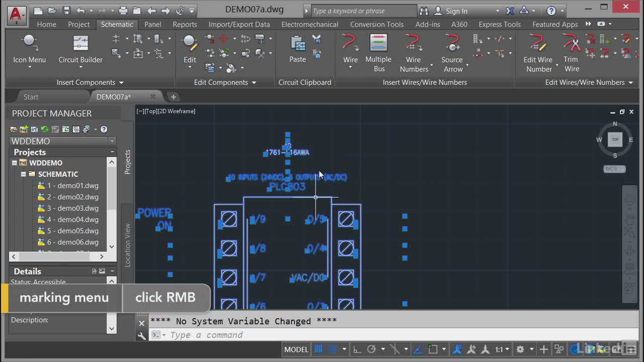Click Paste in the Circuit Clipboard panel
This screenshot has height=362, width=644.
click(x=297, y=49)
